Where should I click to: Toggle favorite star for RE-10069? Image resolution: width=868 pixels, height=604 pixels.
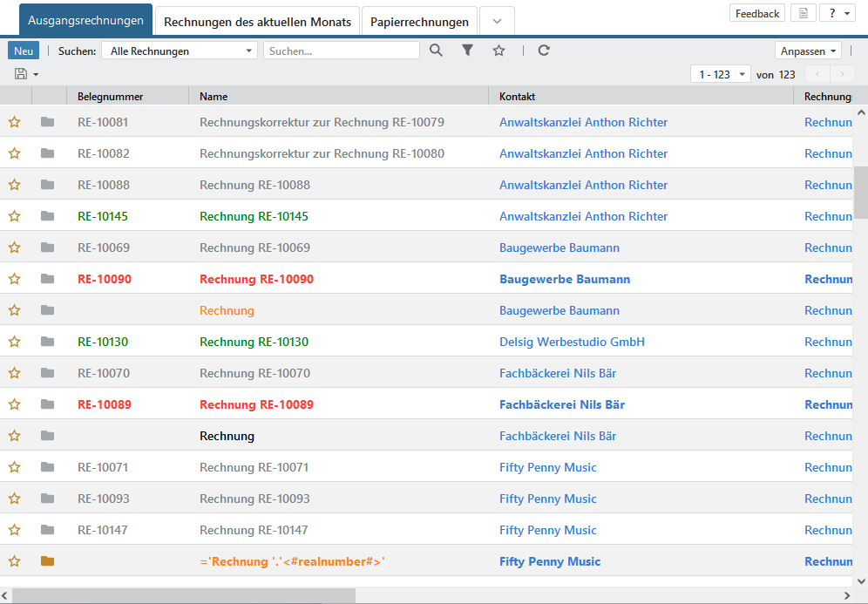coord(14,248)
